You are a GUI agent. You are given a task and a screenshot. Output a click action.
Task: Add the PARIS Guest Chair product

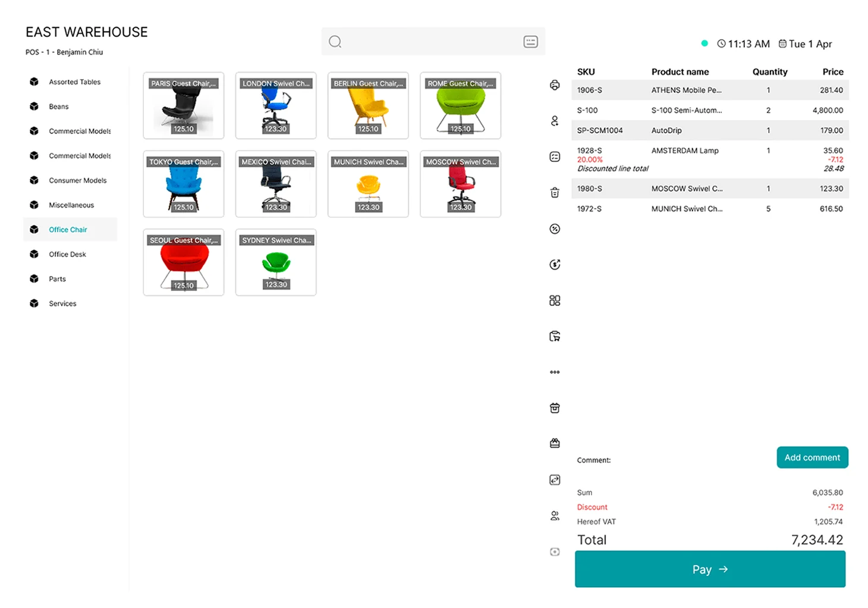pyautogui.click(x=184, y=106)
